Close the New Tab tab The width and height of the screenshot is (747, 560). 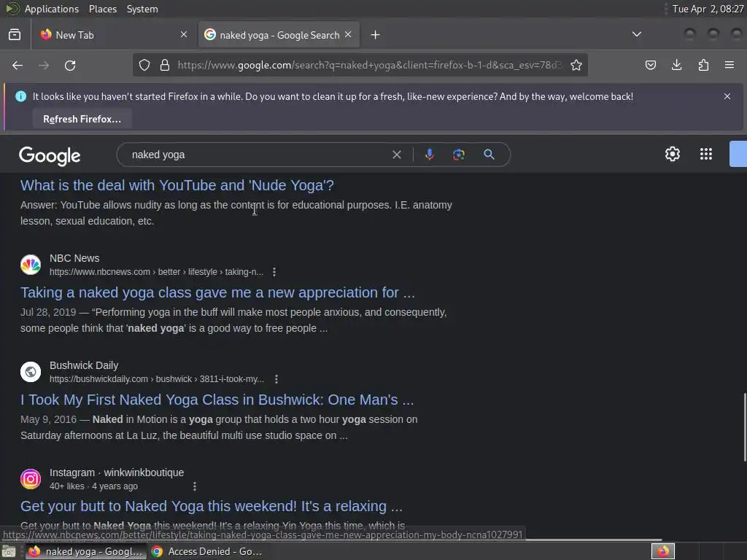coord(184,34)
